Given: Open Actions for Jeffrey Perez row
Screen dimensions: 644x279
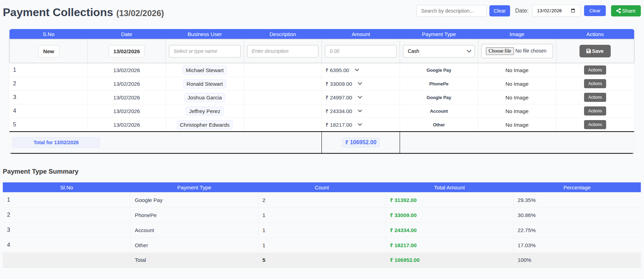Looking at the screenshot, I should click(x=595, y=111).
